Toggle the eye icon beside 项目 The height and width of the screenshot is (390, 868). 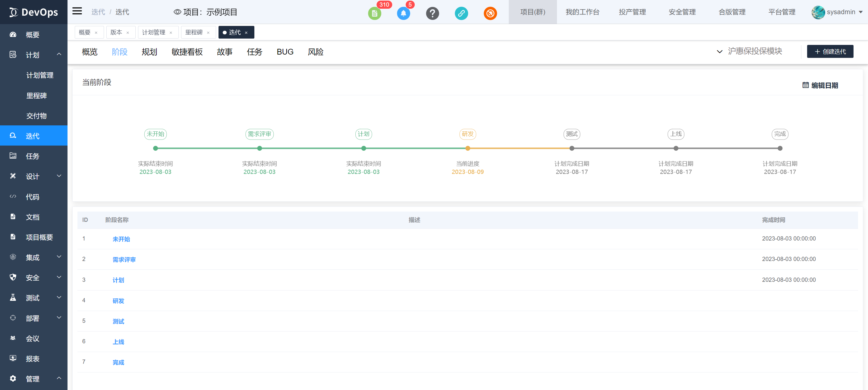tap(177, 12)
